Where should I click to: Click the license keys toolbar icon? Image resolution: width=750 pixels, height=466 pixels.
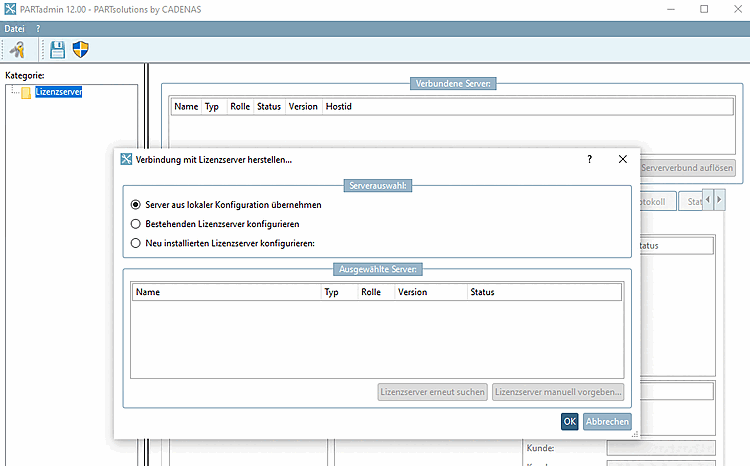(x=18, y=50)
